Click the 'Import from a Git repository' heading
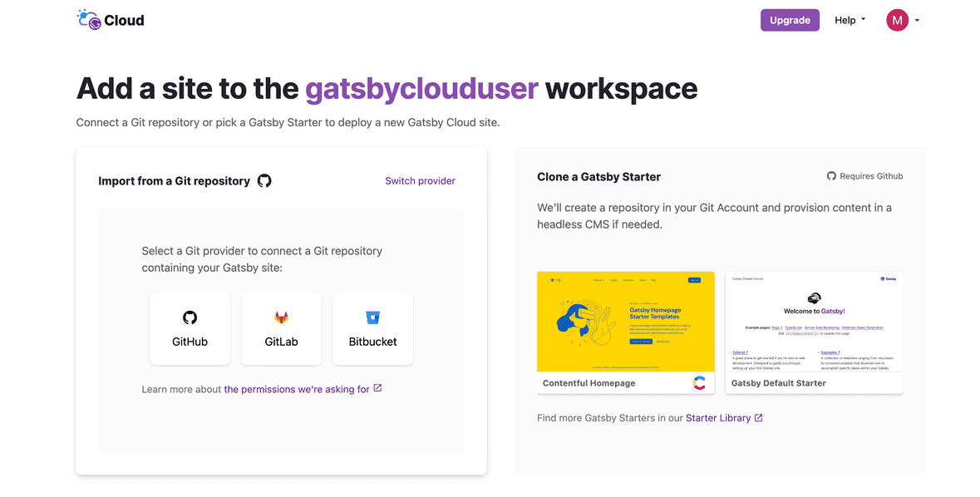The image size is (980, 497). pyautogui.click(x=175, y=180)
